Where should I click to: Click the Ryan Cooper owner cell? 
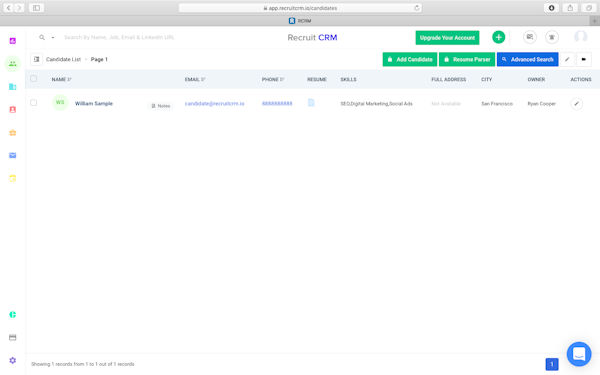(x=541, y=104)
